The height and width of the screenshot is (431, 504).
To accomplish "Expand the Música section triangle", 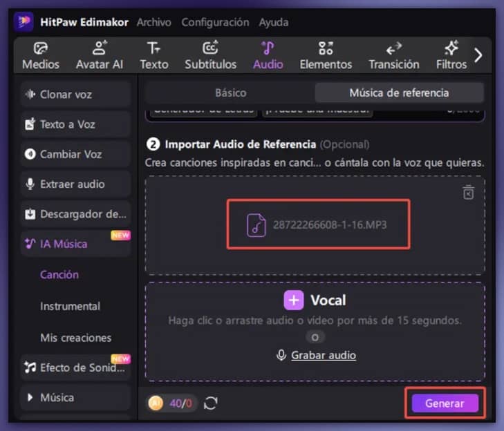I will pyautogui.click(x=30, y=398).
